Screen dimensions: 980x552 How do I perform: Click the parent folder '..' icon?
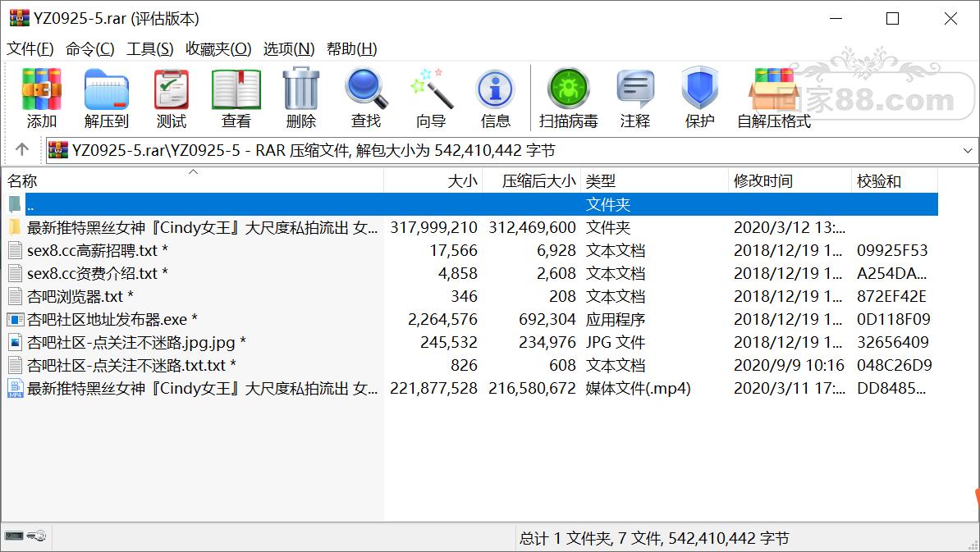(x=15, y=204)
